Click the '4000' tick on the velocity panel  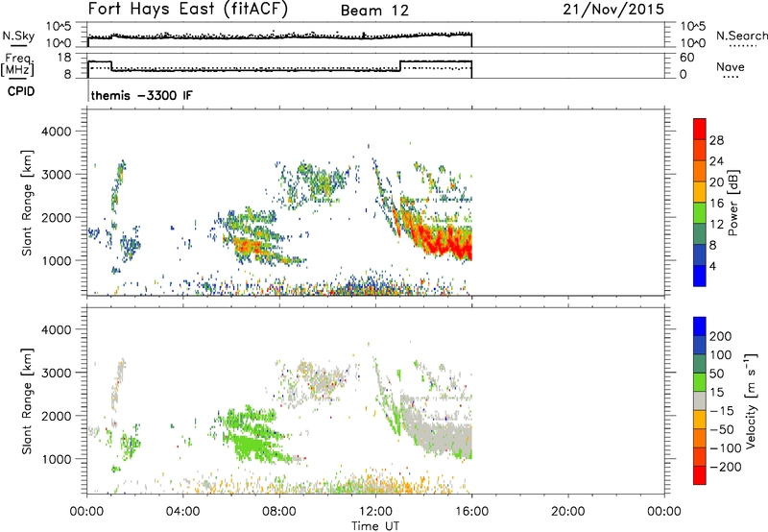tap(57, 329)
